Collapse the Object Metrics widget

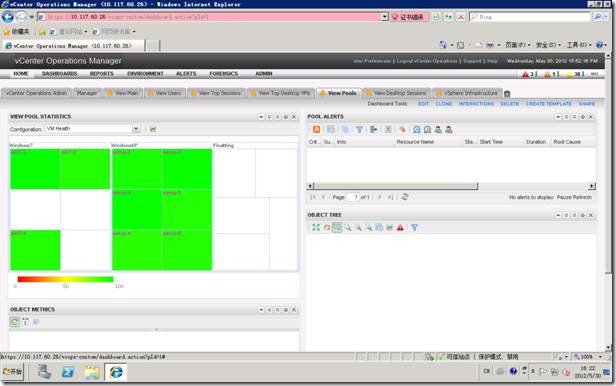click(x=261, y=310)
